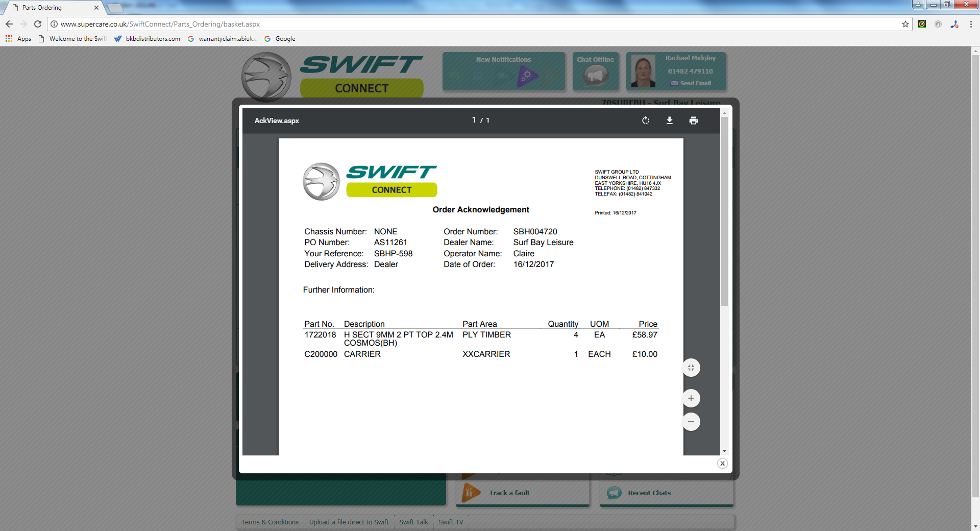Switch to the Parts Ordering tab
Screen dimensions: 980x531
click(54, 8)
